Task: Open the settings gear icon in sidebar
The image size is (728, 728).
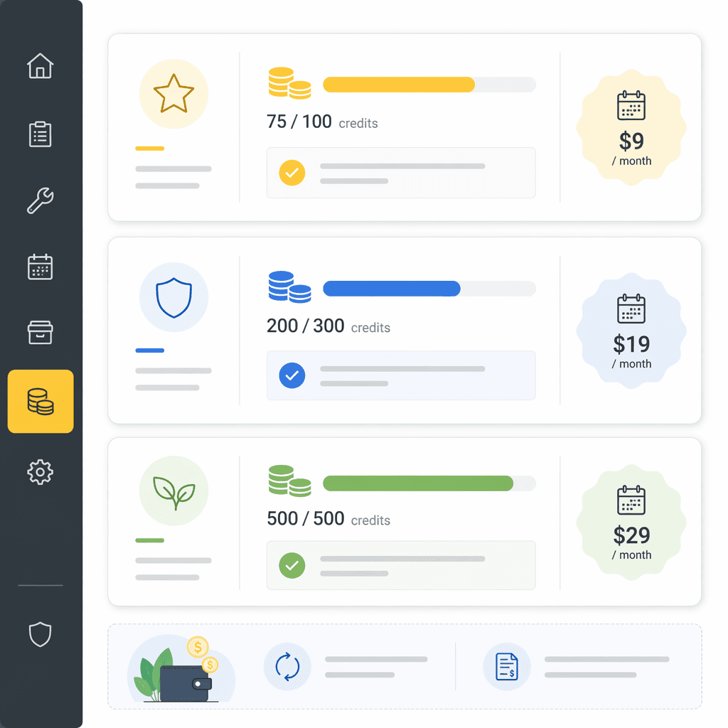Action: tap(41, 472)
